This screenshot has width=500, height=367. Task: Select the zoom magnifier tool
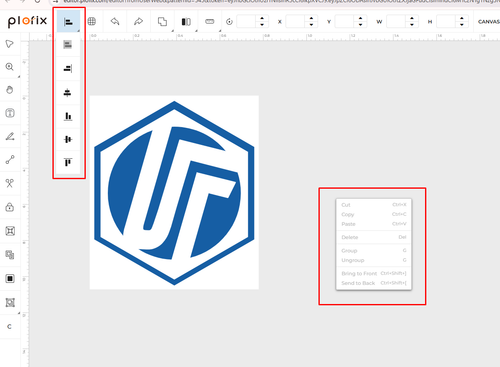tap(10, 67)
